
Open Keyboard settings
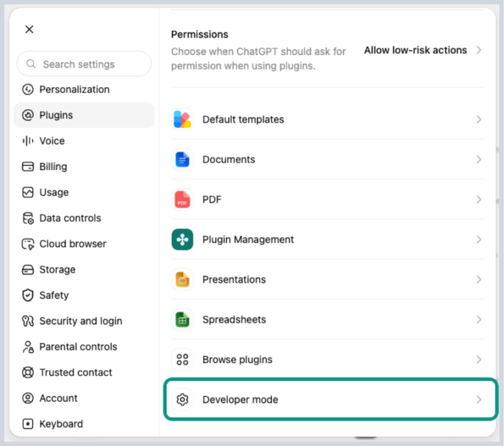pos(84,424)
